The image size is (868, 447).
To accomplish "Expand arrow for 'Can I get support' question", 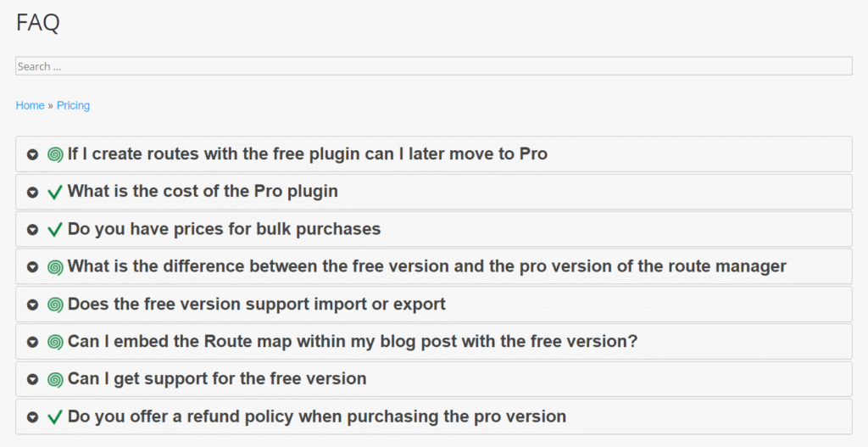I will point(32,380).
